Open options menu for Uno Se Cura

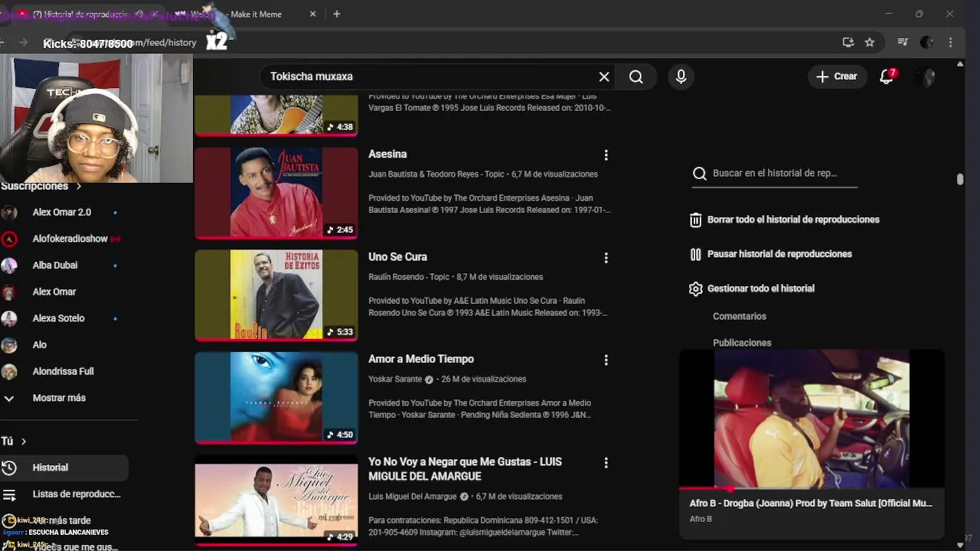click(x=606, y=258)
